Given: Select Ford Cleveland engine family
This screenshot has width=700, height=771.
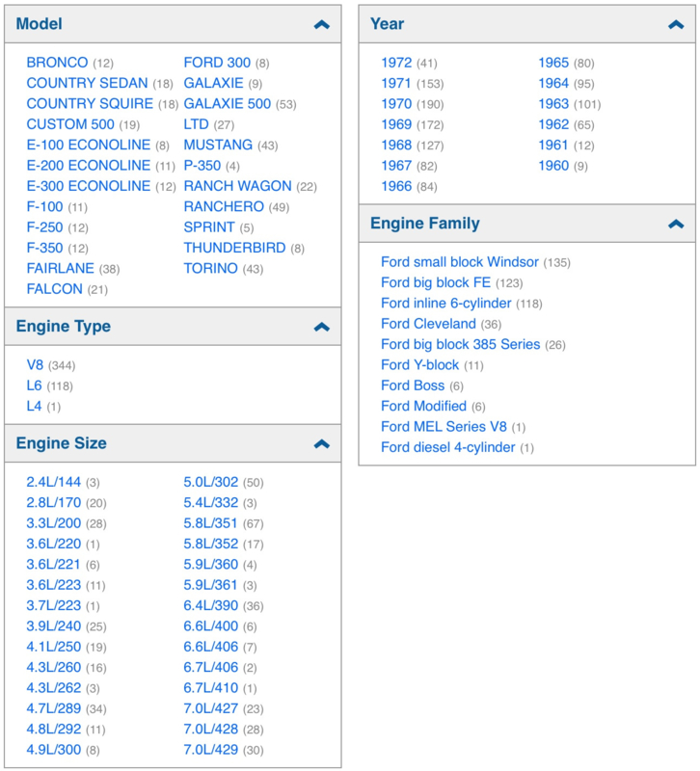Looking at the screenshot, I should [x=428, y=324].
